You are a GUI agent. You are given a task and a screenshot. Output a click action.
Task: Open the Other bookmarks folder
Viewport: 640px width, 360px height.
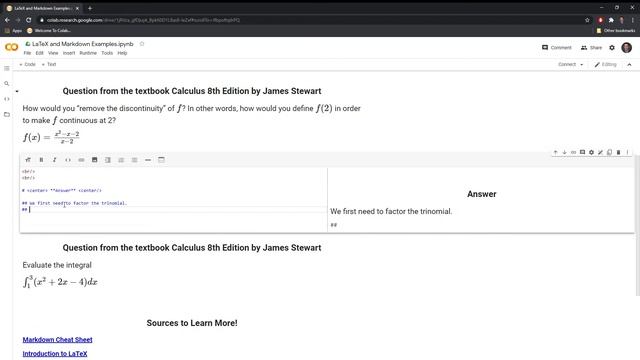coord(616,31)
